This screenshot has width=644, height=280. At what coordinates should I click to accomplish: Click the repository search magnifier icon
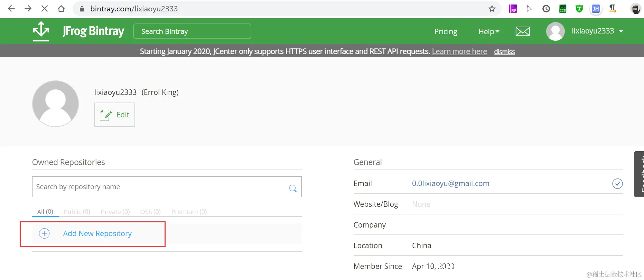[x=293, y=188]
